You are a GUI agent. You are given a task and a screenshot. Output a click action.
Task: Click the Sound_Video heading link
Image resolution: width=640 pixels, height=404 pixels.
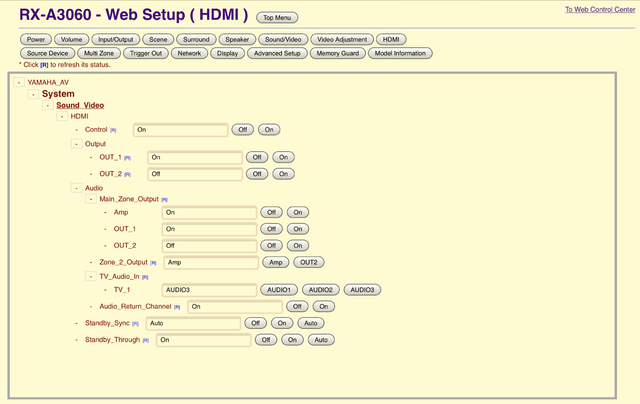click(80, 105)
